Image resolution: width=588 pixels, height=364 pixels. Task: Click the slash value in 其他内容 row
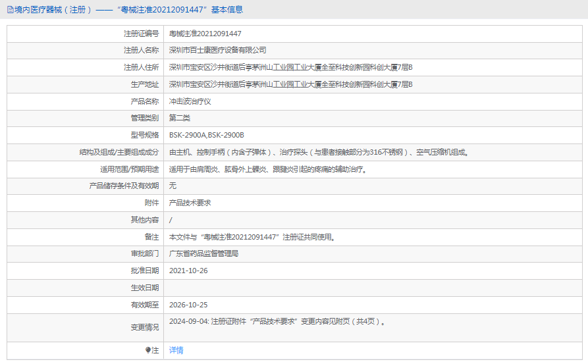tap(171, 220)
